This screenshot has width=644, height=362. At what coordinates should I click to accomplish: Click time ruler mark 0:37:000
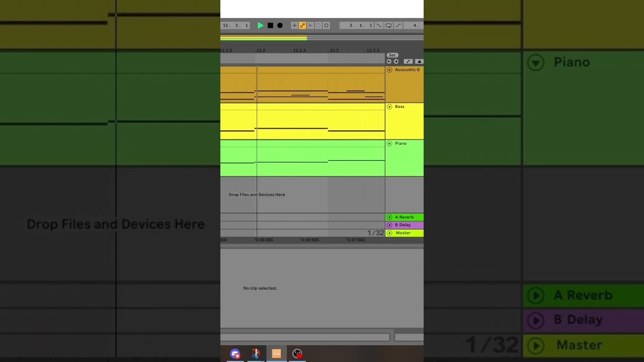(356, 240)
